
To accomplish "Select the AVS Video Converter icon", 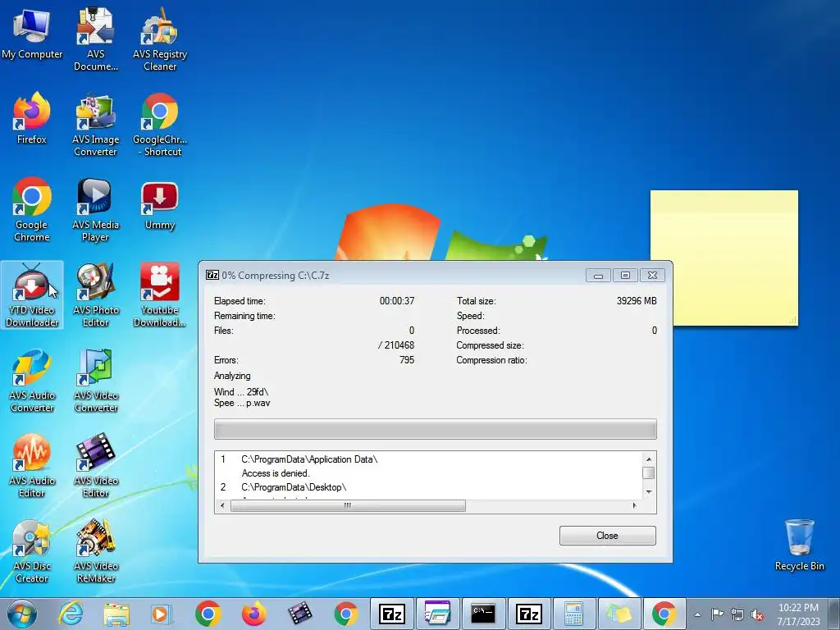I will click(x=95, y=381).
